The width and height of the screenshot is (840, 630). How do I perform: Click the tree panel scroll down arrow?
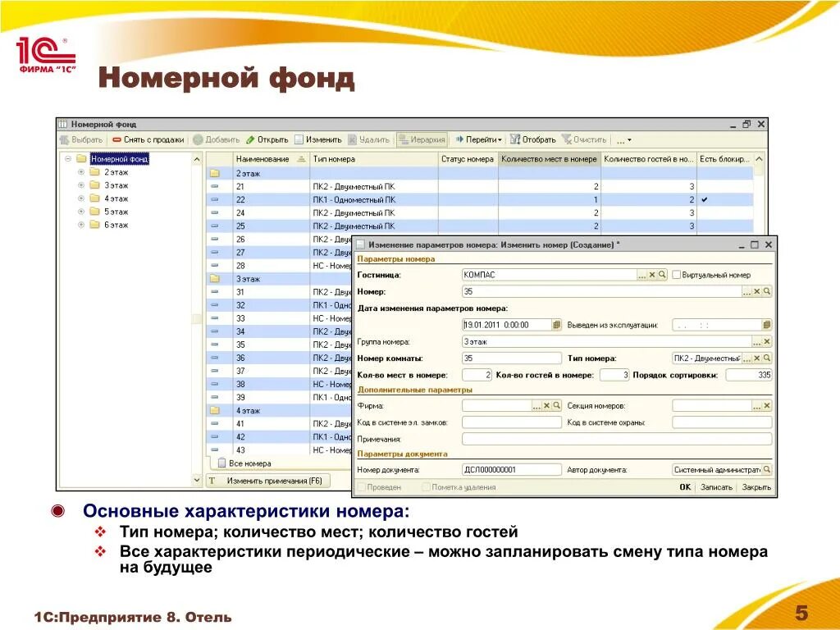(197, 481)
